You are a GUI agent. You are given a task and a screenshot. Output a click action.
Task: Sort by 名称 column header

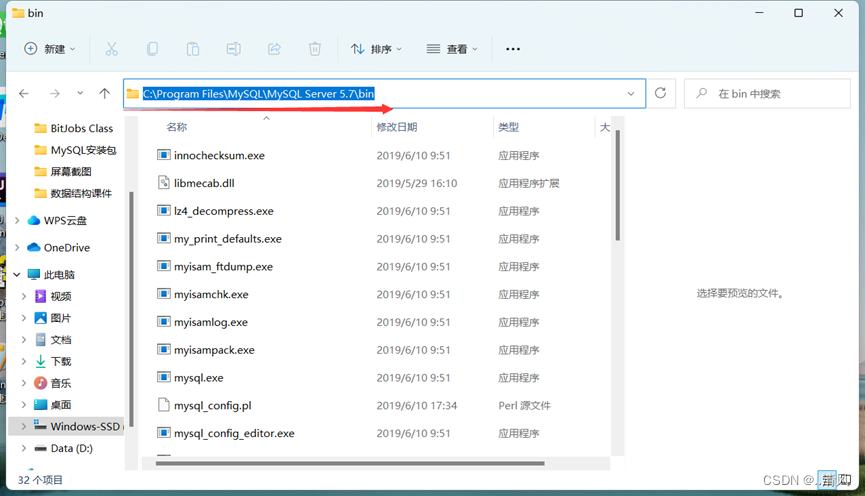tap(177, 127)
